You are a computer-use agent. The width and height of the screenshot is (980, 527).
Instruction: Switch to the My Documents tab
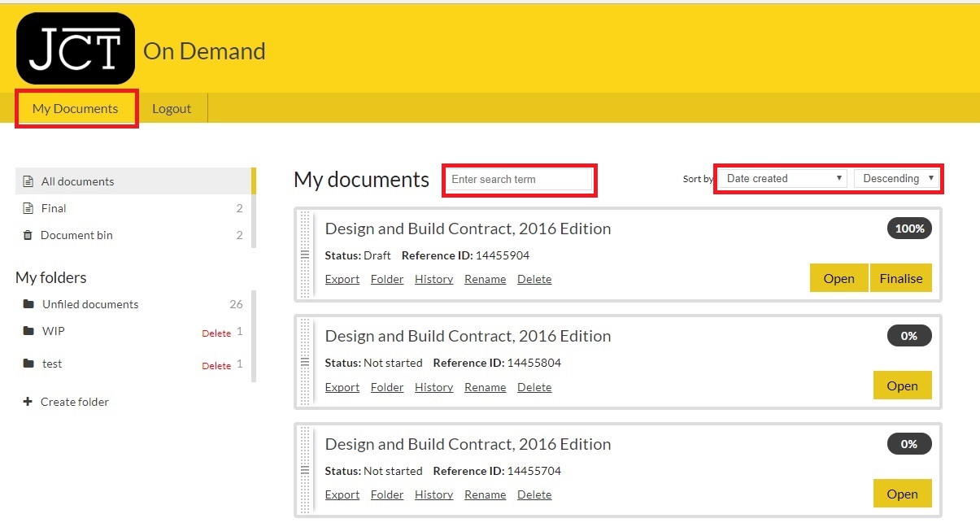tap(76, 109)
